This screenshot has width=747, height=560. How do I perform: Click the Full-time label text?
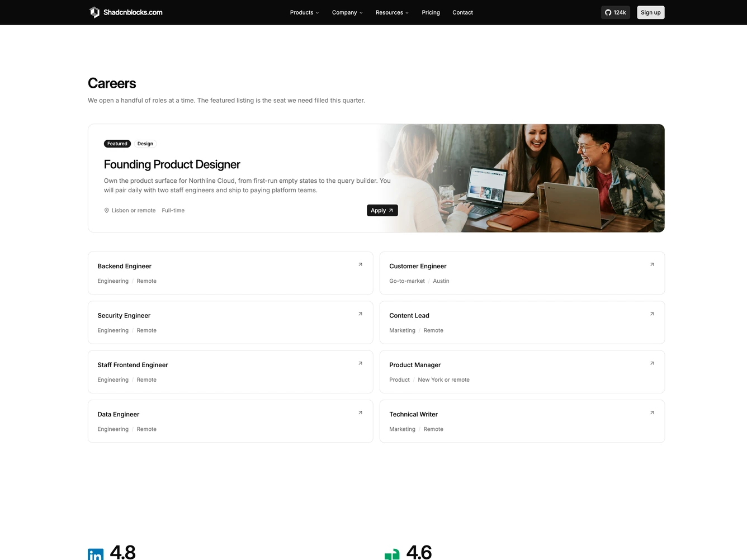[x=173, y=211]
